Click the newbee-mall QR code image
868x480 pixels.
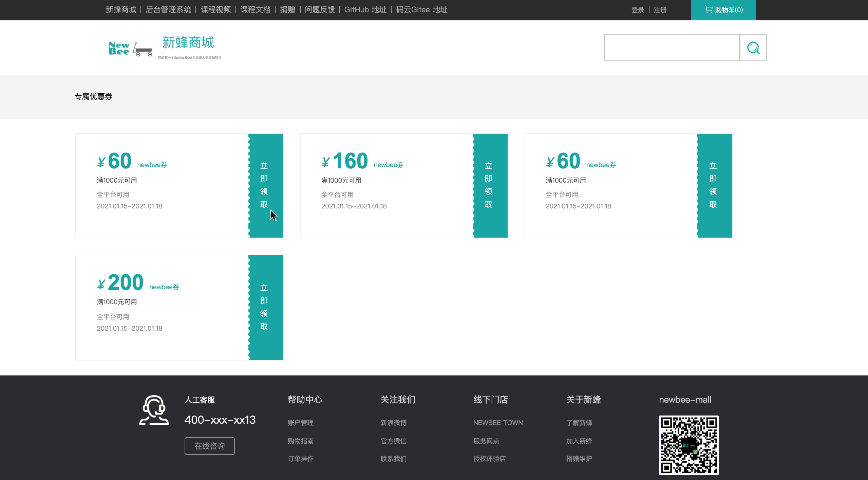coord(688,445)
